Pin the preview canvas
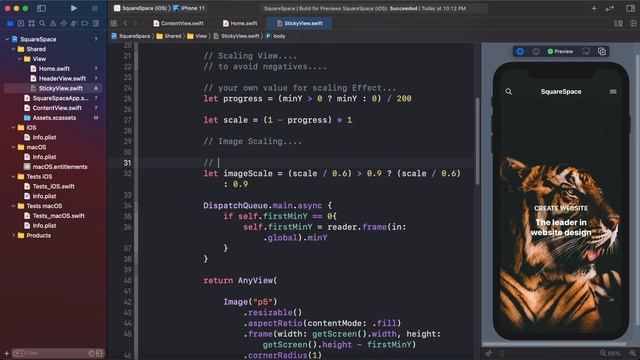The width and height of the screenshot is (640, 360). [489, 353]
